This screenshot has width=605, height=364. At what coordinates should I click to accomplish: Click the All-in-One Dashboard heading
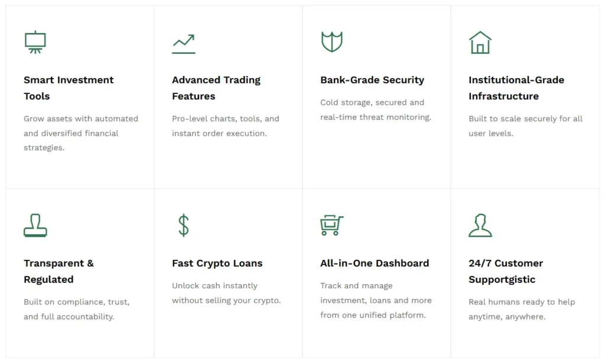[x=375, y=263]
